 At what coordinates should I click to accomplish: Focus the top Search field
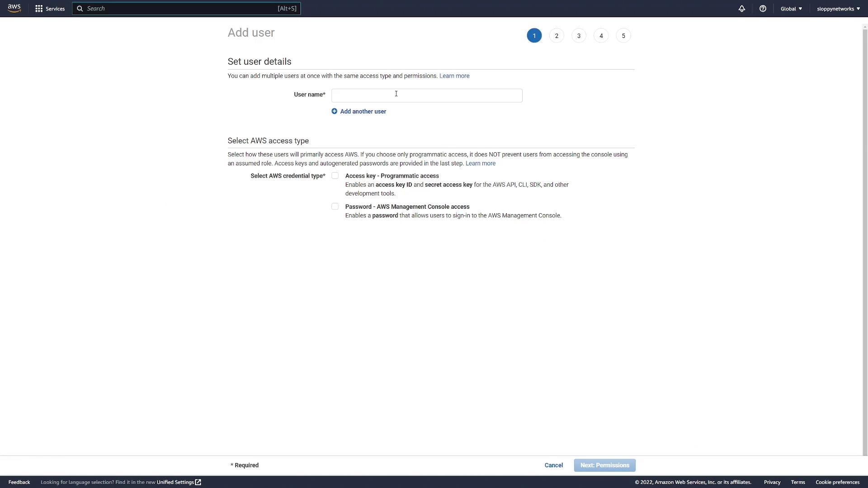pyautogui.click(x=186, y=9)
